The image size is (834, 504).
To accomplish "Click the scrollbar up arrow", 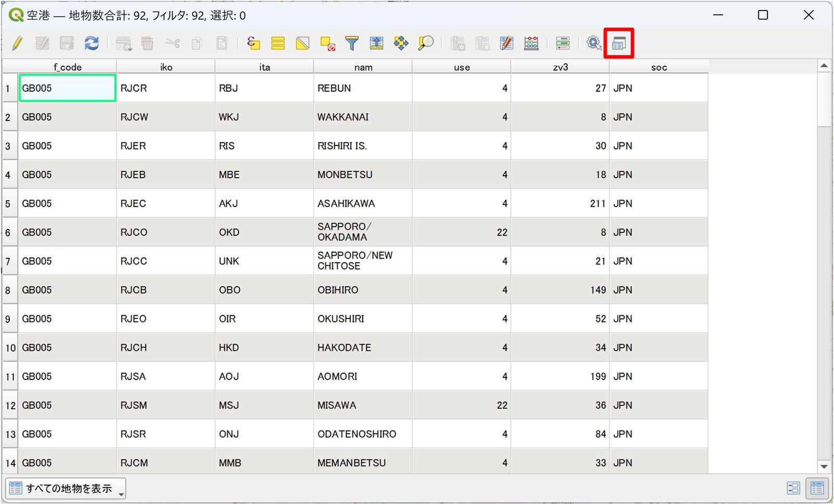I will (x=824, y=66).
